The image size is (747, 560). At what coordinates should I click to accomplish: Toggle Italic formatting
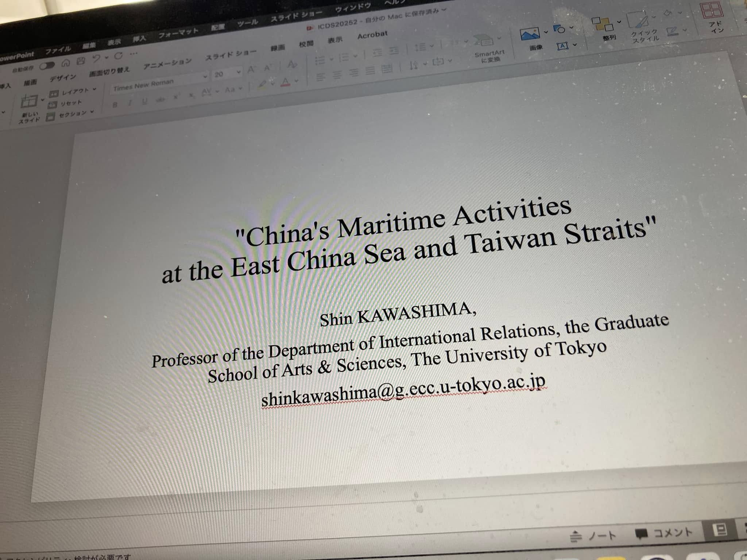point(129,103)
